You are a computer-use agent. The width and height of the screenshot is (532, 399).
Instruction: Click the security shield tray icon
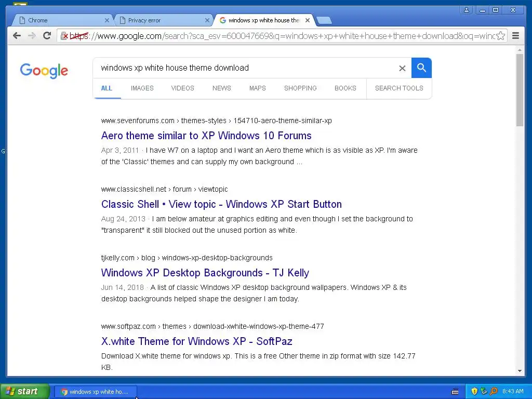(x=474, y=391)
